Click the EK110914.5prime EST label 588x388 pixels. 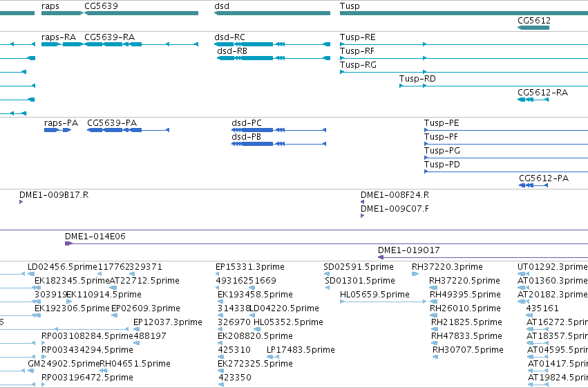[x=104, y=295]
